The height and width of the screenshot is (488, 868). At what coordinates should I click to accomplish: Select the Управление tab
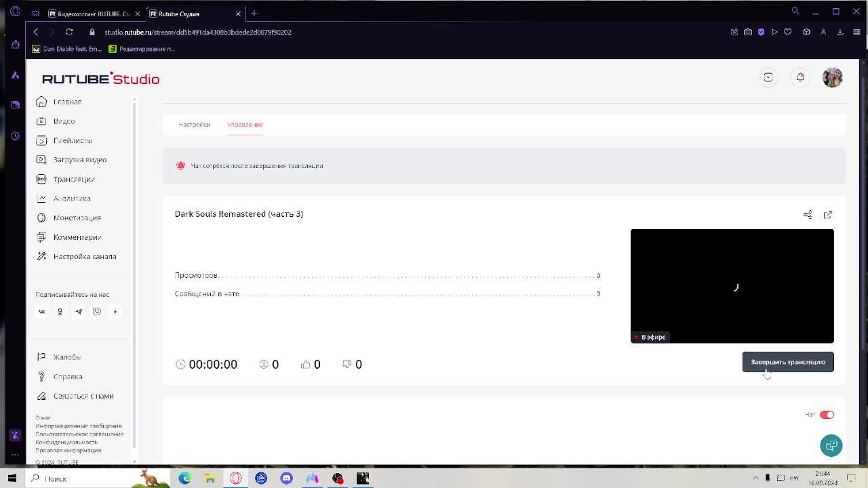click(x=245, y=125)
